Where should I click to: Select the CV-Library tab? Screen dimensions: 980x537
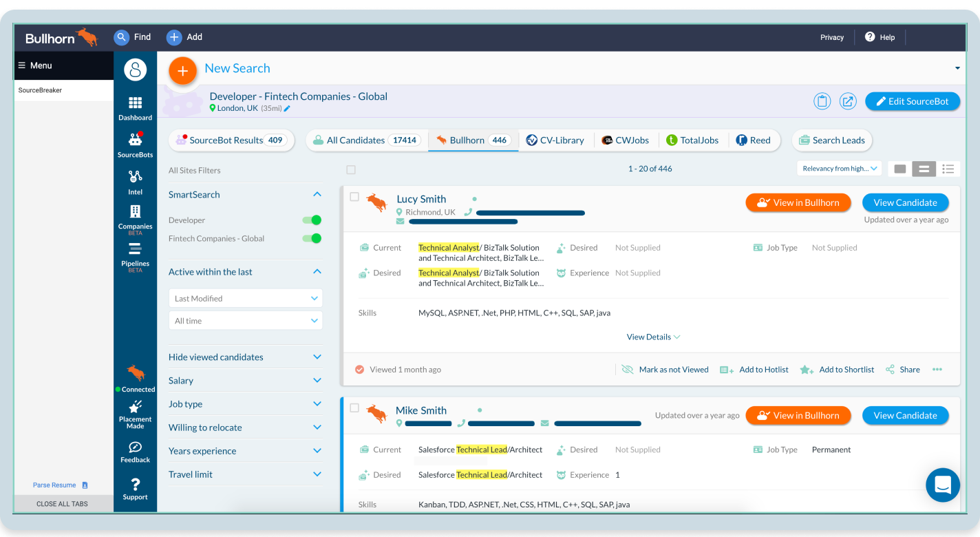[x=555, y=140]
